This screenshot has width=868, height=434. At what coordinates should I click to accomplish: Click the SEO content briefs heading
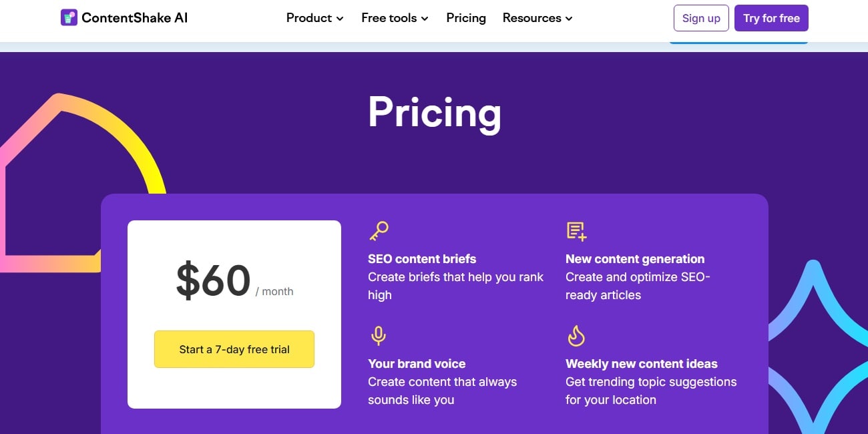coord(422,259)
